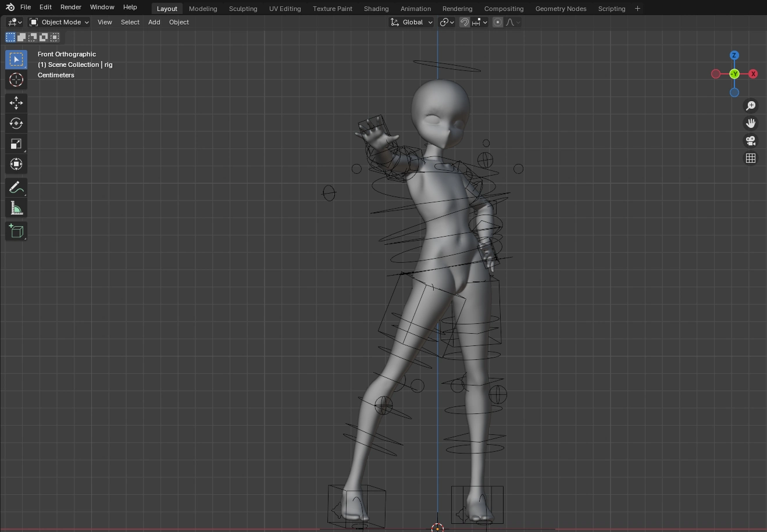The height and width of the screenshot is (532, 767).
Task: Open the Global transform orientation dropdown
Action: click(x=411, y=22)
